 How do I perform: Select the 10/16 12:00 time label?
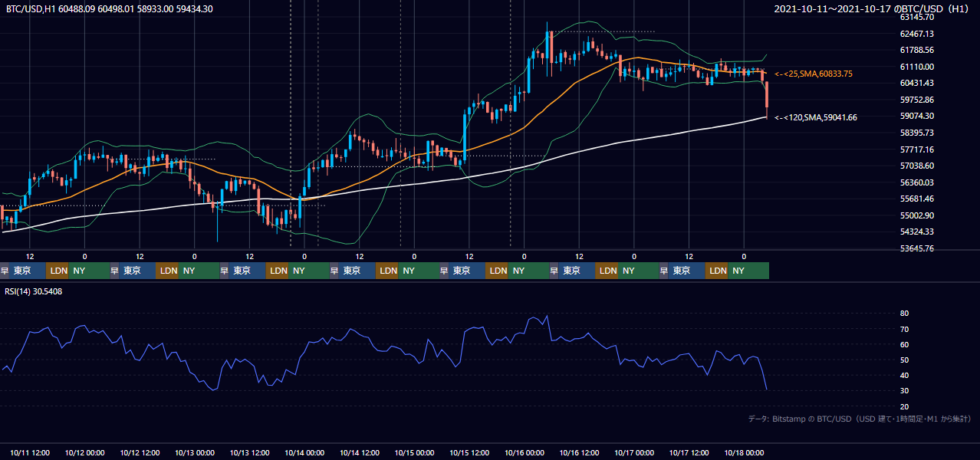point(580,453)
